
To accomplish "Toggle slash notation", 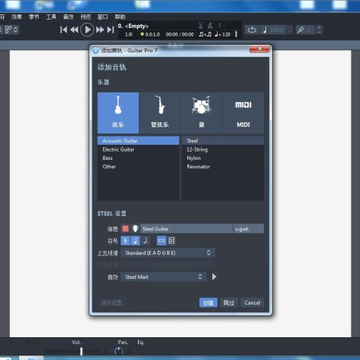I will coord(145,240).
